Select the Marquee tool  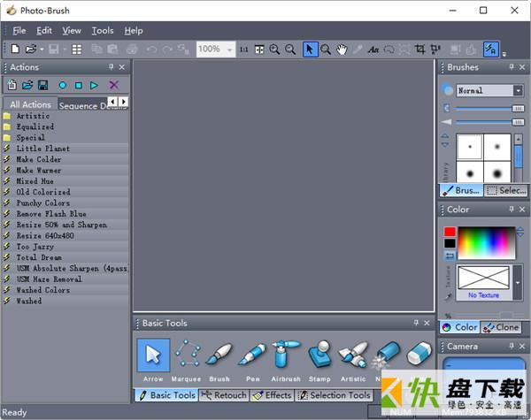tap(187, 361)
